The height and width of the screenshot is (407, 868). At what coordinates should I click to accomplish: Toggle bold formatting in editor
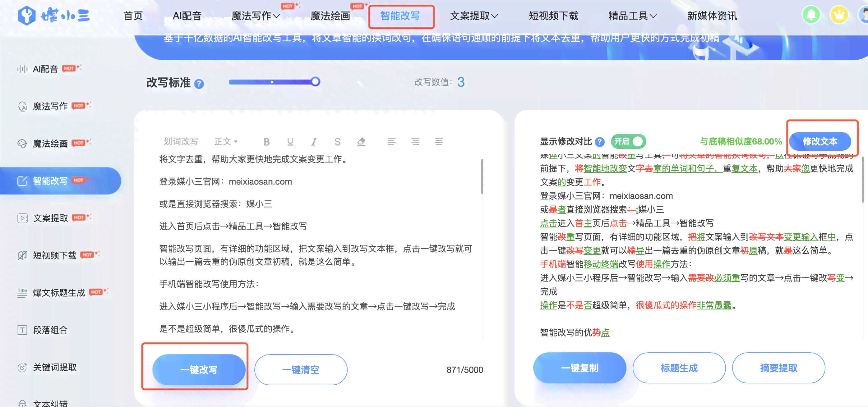[266, 142]
